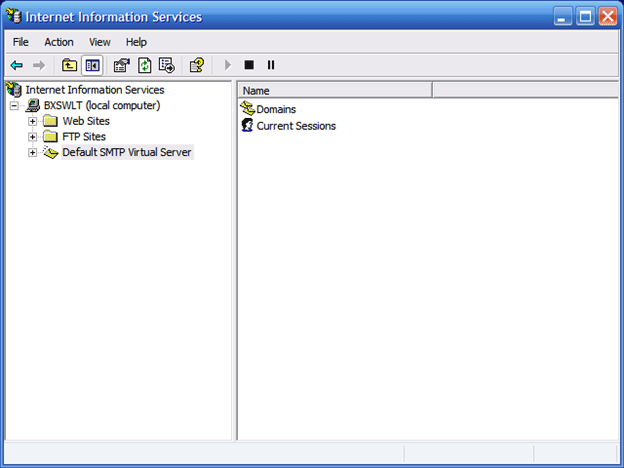This screenshot has width=624, height=468.
Task: Select BXSWLT (local computer) in the tree
Action: (x=102, y=105)
